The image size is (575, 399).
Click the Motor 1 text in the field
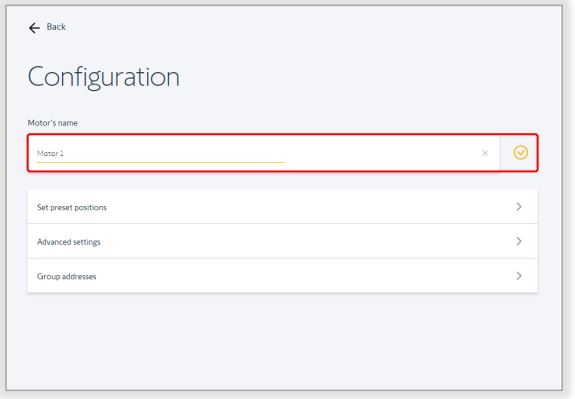(x=50, y=153)
